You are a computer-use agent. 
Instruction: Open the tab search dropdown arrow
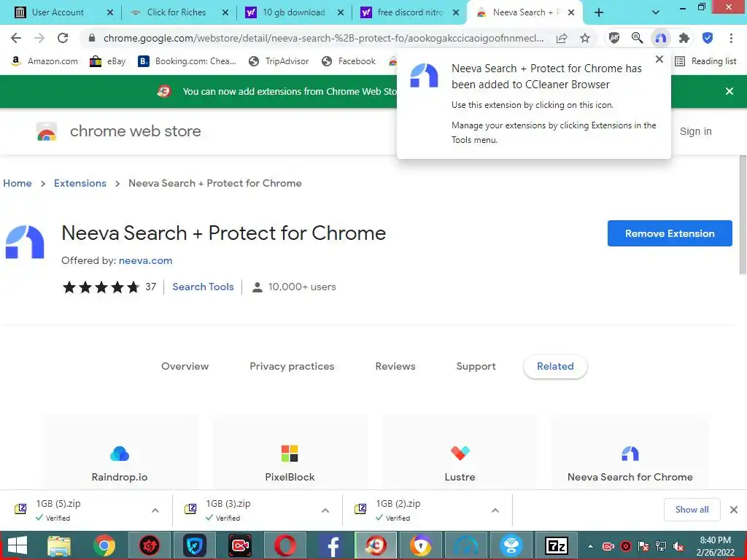click(x=656, y=13)
